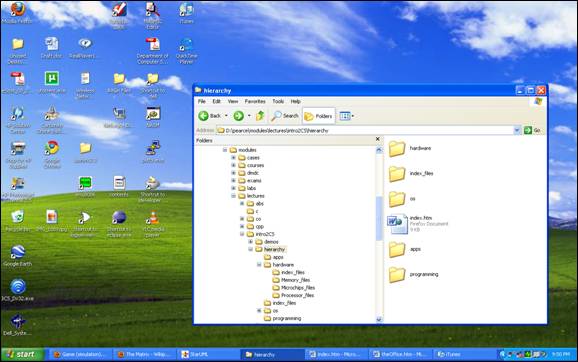Open the RealPlayer desktop icon
The image size is (578, 362).
coord(84,48)
